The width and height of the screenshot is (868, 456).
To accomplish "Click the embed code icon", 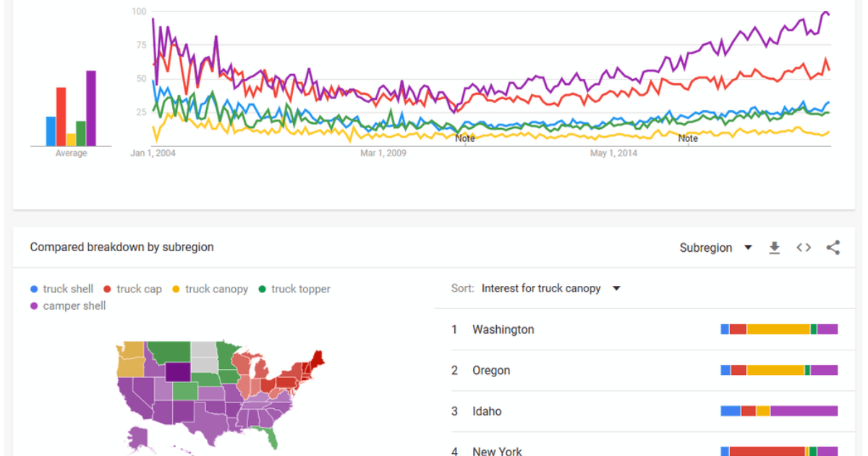I will pyautogui.click(x=804, y=248).
